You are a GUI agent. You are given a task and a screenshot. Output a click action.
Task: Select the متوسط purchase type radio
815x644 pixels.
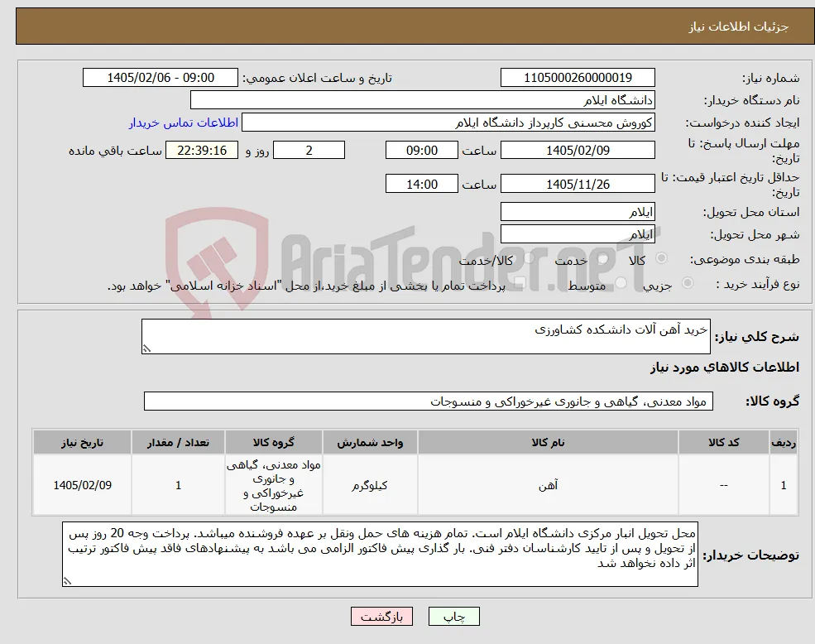pos(621,283)
